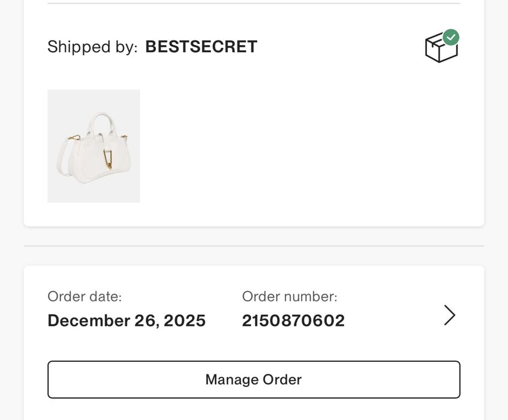Image resolution: width=508 pixels, height=420 pixels.
Task: Click divider line between the two cards
Action: [x=254, y=246]
